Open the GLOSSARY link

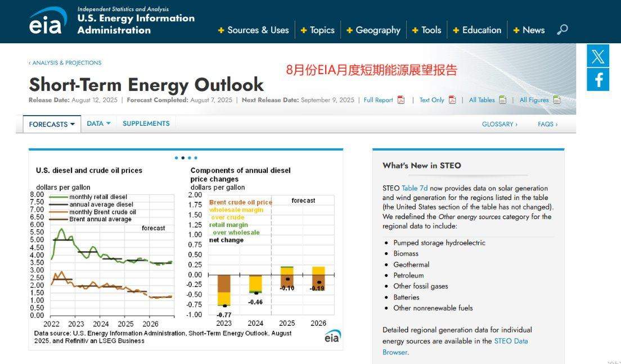[x=499, y=124]
